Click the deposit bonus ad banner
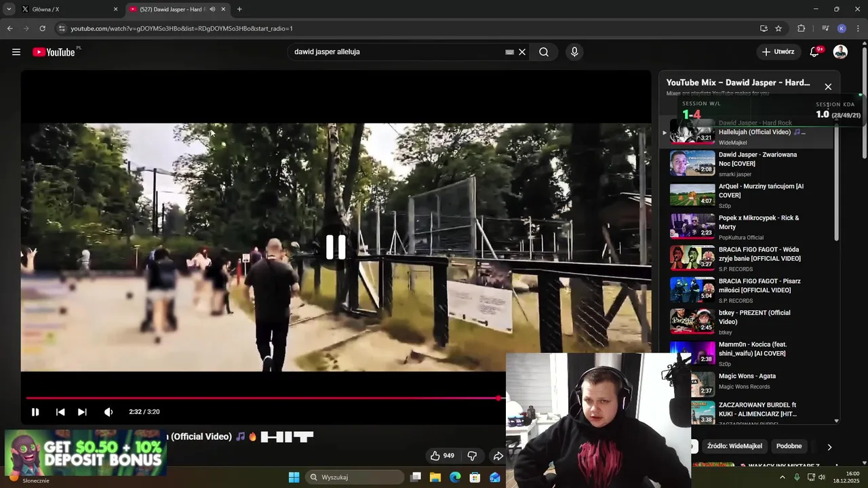This screenshot has height=488, width=868. point(85,452)
